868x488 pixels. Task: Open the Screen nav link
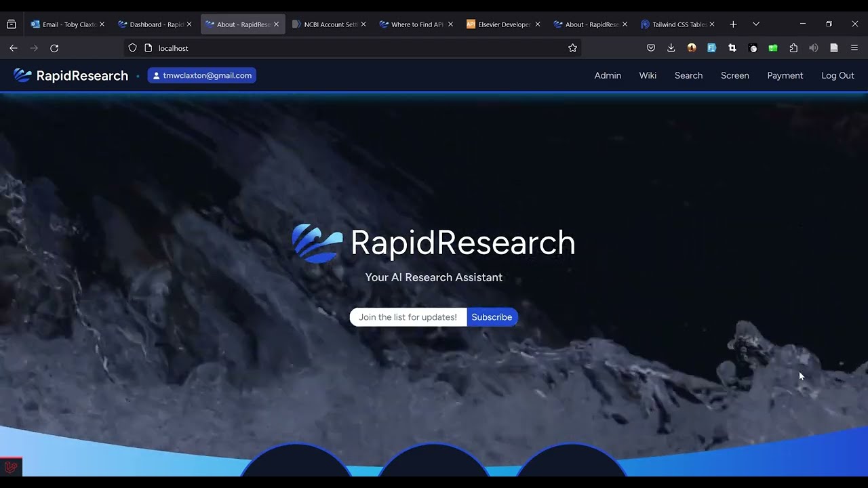point(734,75)
